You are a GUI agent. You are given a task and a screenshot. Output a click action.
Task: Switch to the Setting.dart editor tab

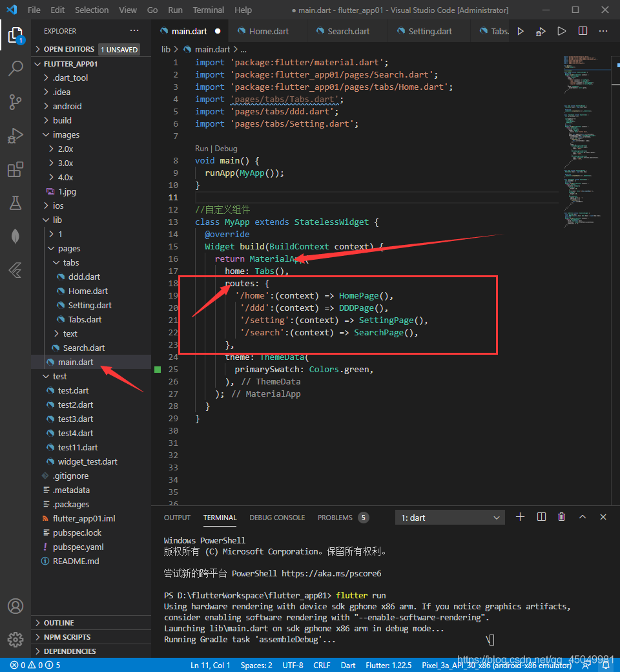tap(429, 31)
